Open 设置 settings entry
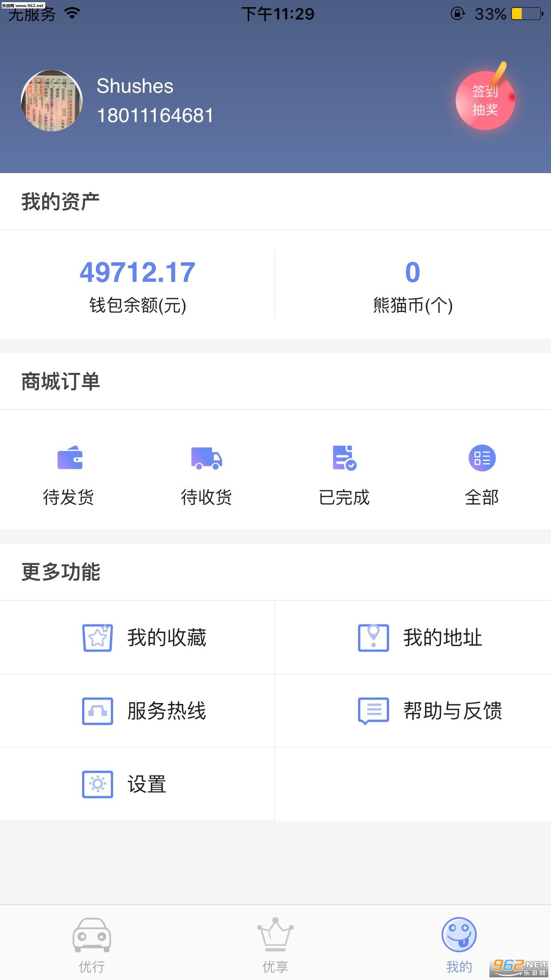The image size is (551, 980). [138, 784]
